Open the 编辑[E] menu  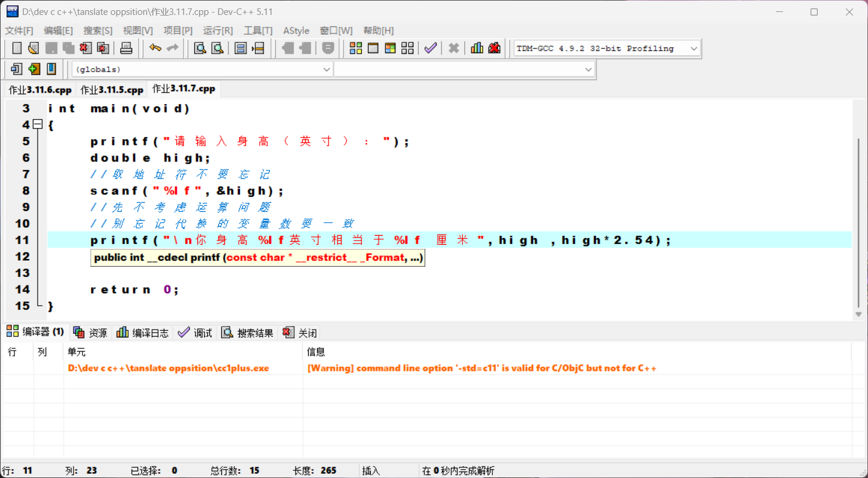tap(58, 31)
